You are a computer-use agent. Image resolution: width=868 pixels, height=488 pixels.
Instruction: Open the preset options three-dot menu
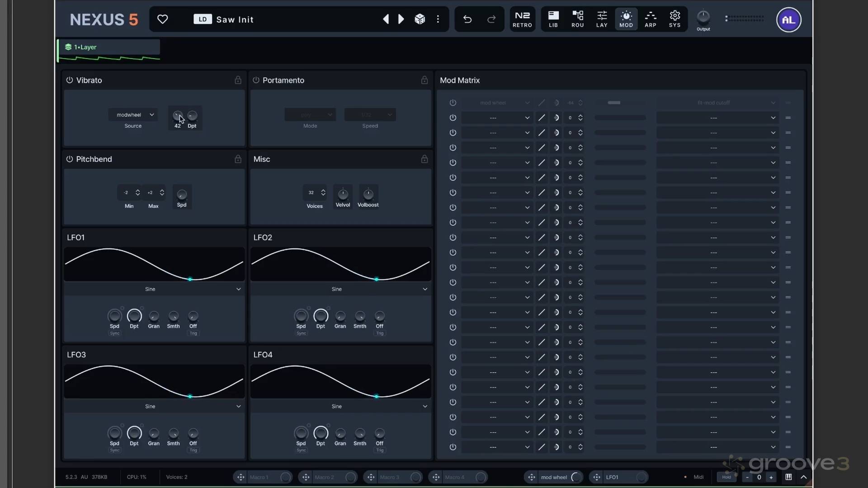(438, 19)
